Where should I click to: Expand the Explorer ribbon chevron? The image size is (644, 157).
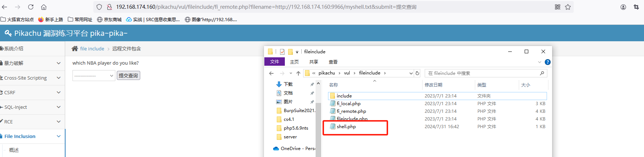[539, 62]
